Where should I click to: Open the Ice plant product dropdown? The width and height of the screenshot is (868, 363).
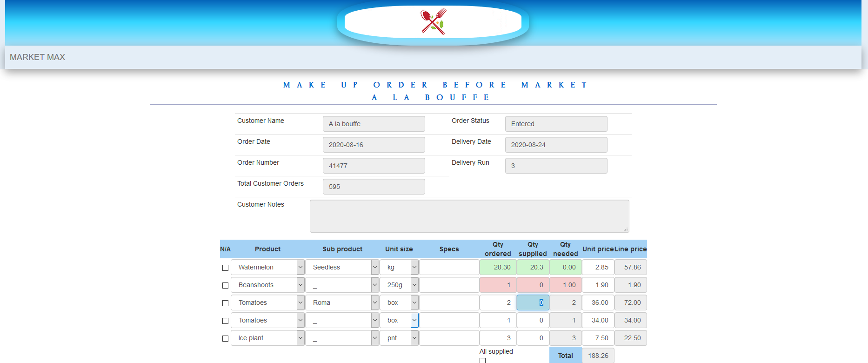(x=267, y=338)
